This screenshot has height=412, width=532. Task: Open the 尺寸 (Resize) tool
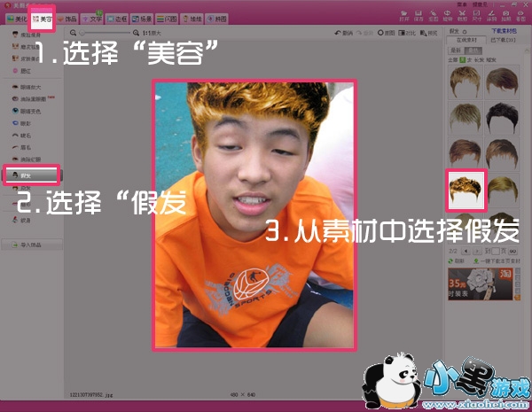(x=478, y=14)
